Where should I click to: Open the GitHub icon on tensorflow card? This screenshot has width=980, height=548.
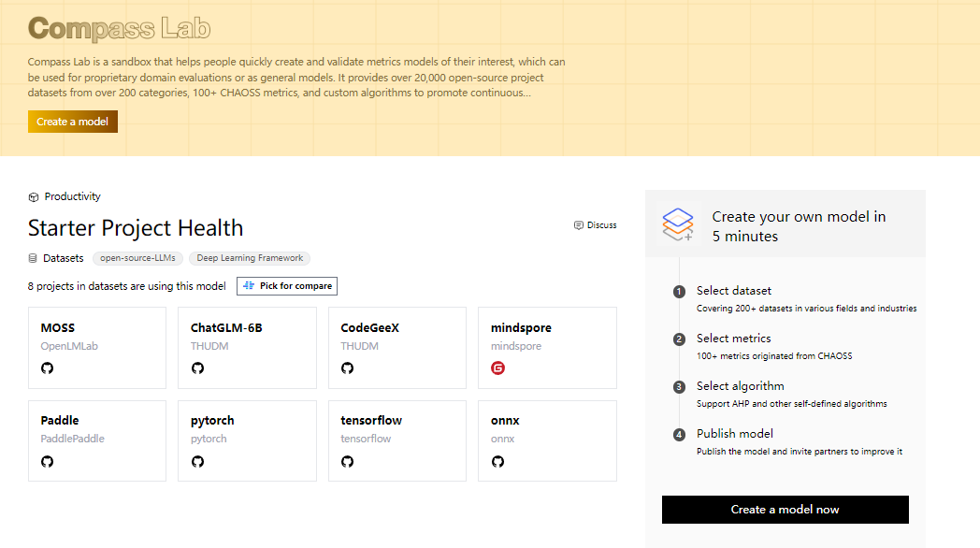pyautogui.click(x=348, y=462)
